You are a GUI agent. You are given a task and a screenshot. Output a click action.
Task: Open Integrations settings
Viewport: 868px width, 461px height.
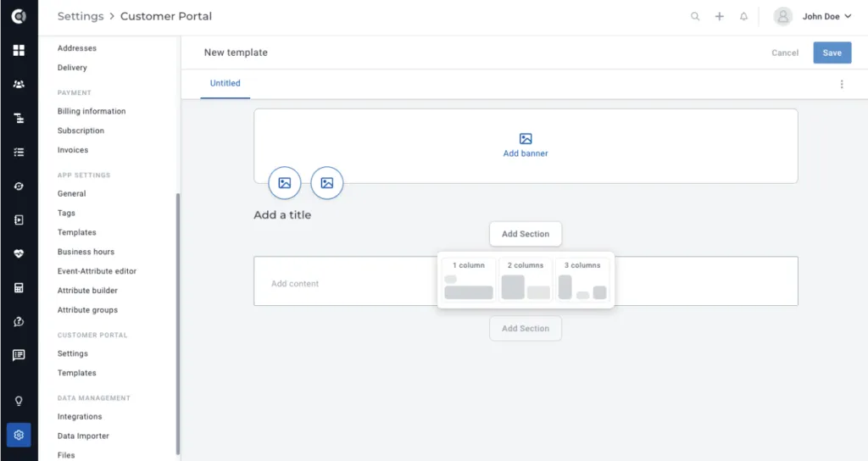click(x=80, y=417)
